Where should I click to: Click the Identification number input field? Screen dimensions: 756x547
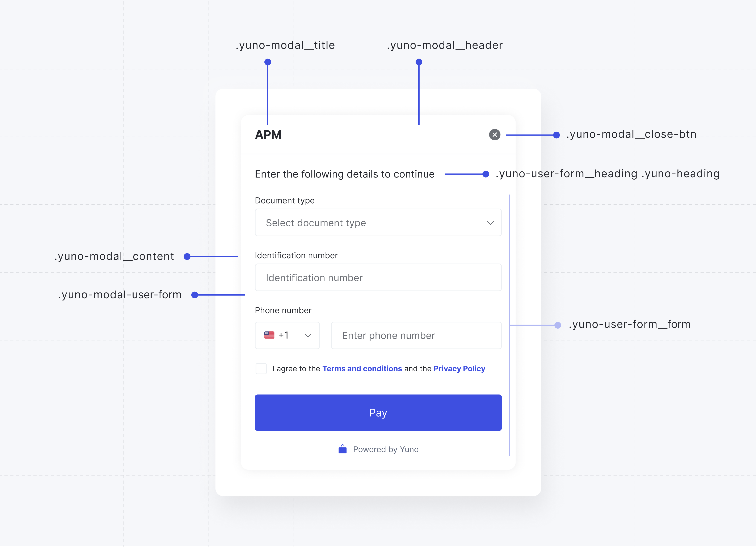click(x=378, y=278)
